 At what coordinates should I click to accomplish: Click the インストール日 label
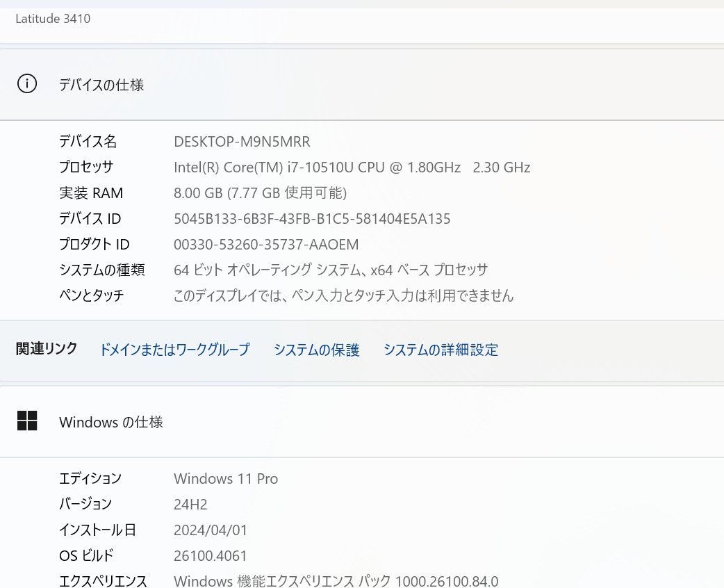pos(97,530)
